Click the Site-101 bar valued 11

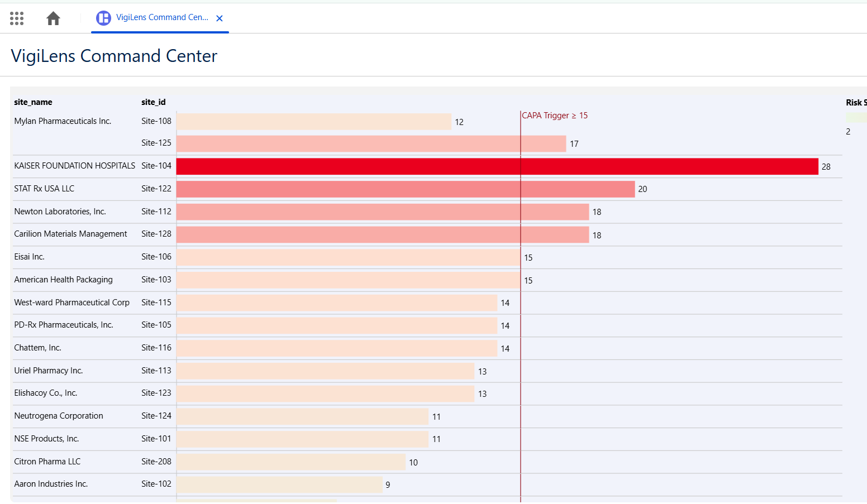click(x=302, y=439)
